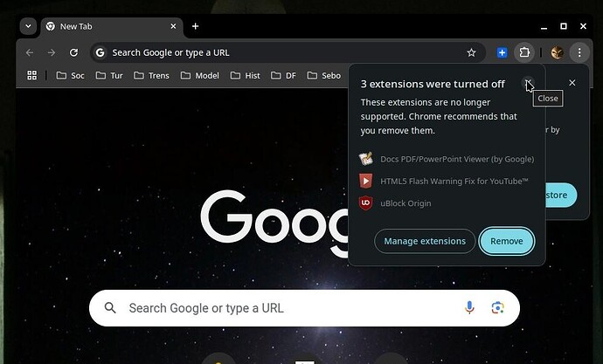603x364 pixels.
Task: Close the New Tab tab
Action: (x=173, y=26)
